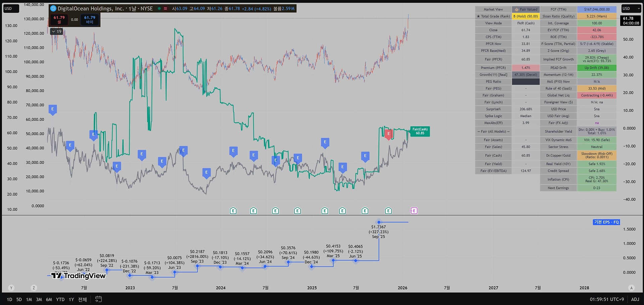Image resolution: width=644 pixels, height=305 pixels.
Task: Click the Sep '22 EPS point at $0.0819
Action: [107, 270]
